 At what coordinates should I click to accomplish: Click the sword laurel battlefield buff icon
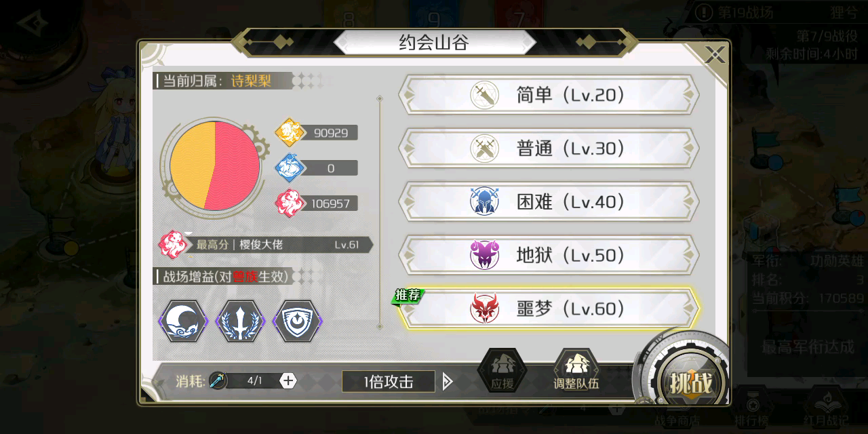point(239,321)
